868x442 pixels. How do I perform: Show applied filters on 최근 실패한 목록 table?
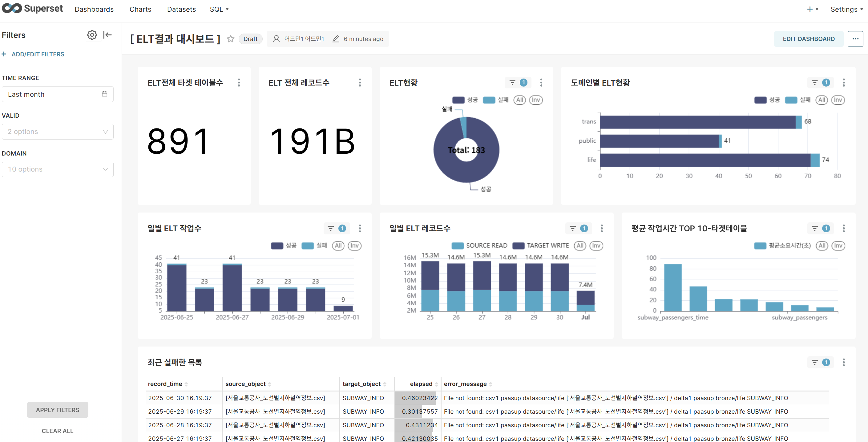point(821,362)
